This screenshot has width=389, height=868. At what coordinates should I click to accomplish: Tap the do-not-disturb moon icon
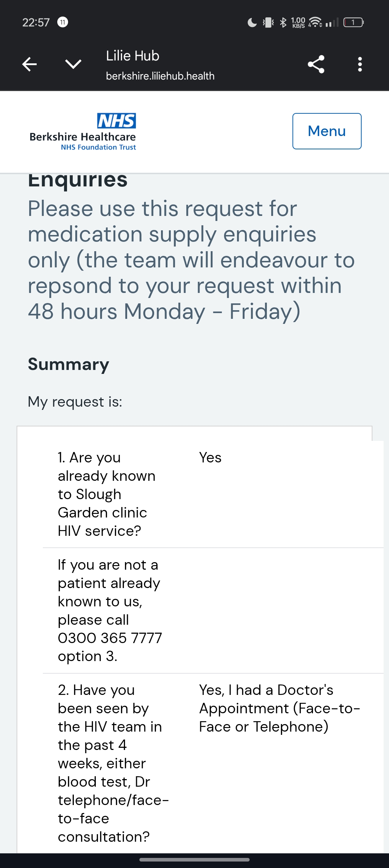pos(252,22)
